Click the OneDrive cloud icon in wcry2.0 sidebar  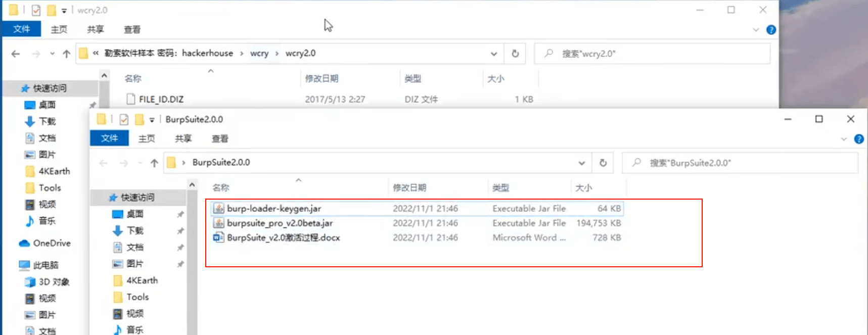coord(24,243)
